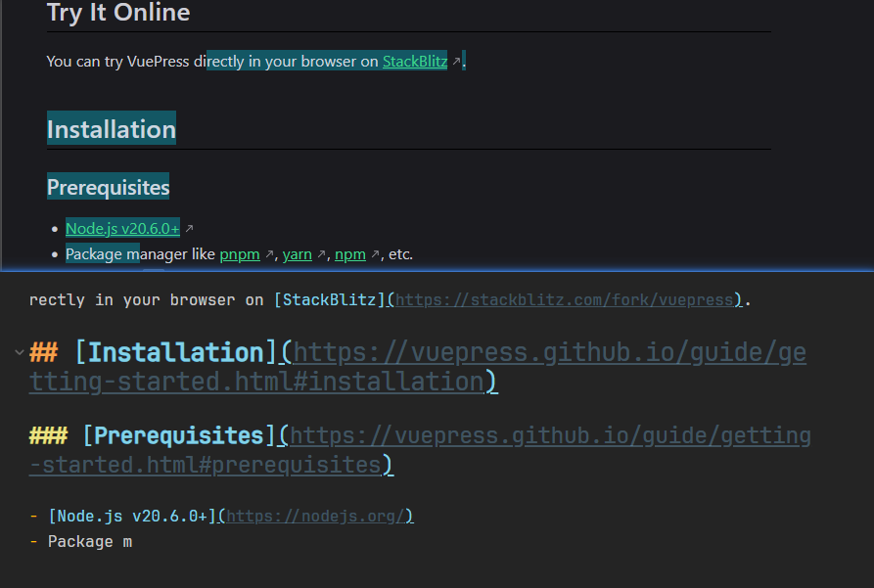
Task: Click the getting-started.html#prerequisites URL in the editor
Action: click(420, 450)
